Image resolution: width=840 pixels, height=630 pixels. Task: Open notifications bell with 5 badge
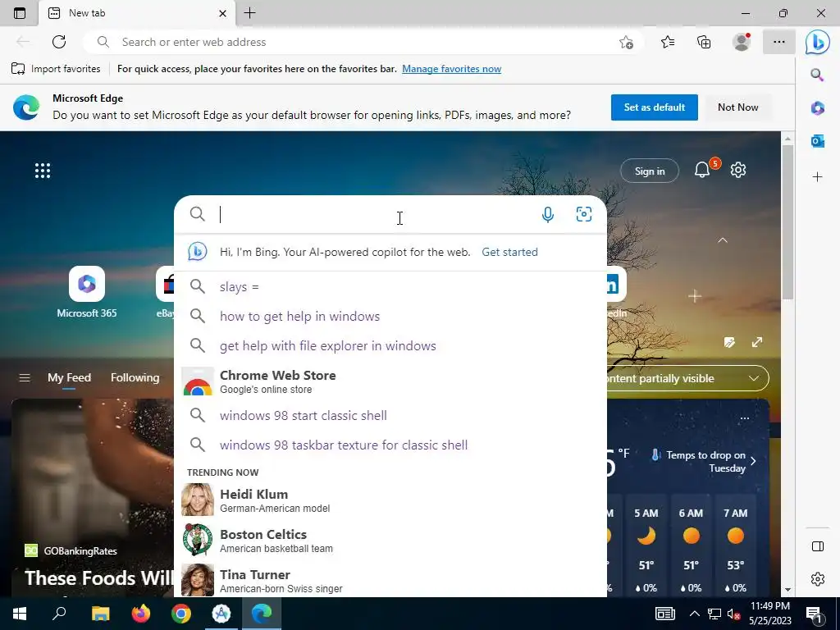point(702,170)
